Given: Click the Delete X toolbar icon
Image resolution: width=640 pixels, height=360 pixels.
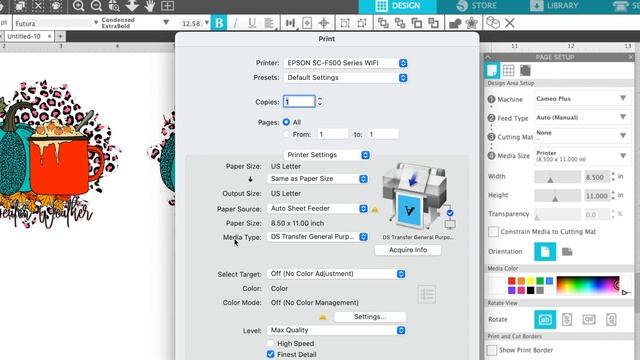Looking at the screenshot, I should click(x=509, y=23).
